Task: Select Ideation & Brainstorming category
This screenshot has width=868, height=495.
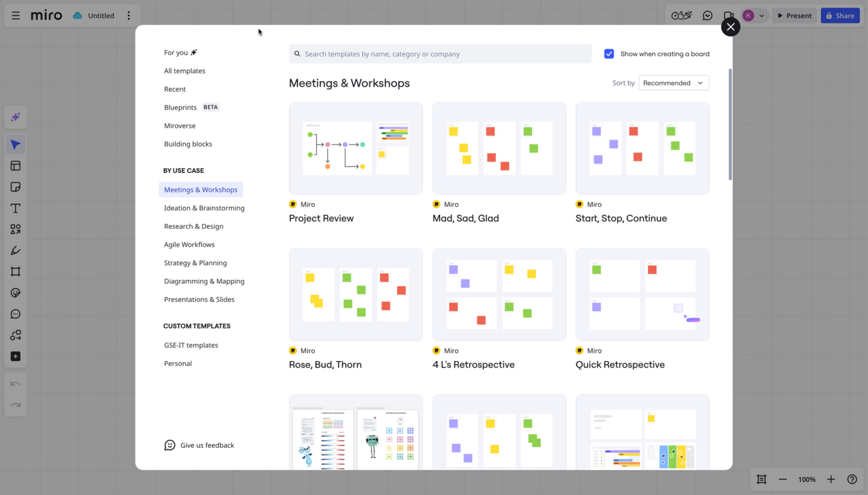Action: (x=204, y=208)
